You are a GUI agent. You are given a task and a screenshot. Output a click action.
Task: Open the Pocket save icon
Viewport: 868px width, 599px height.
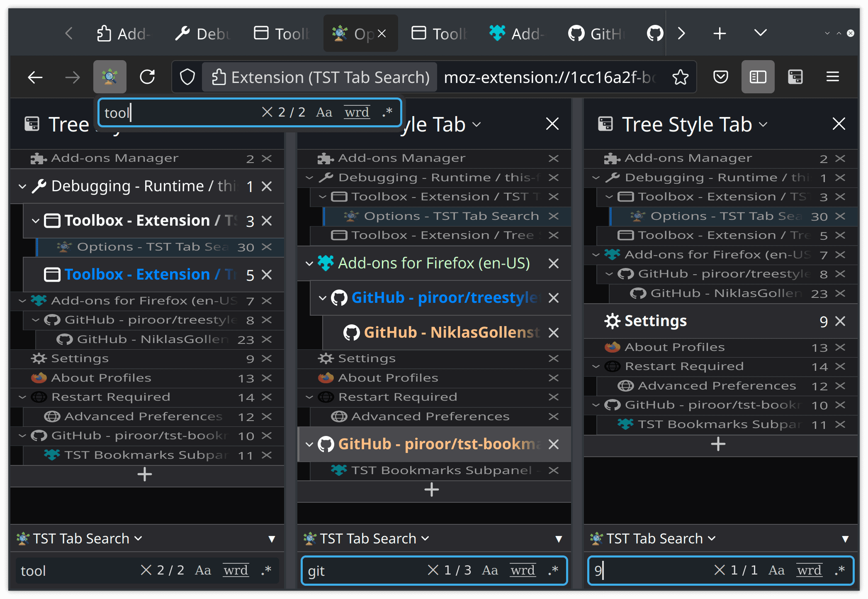pyautogui.click(x=721, y=77)
